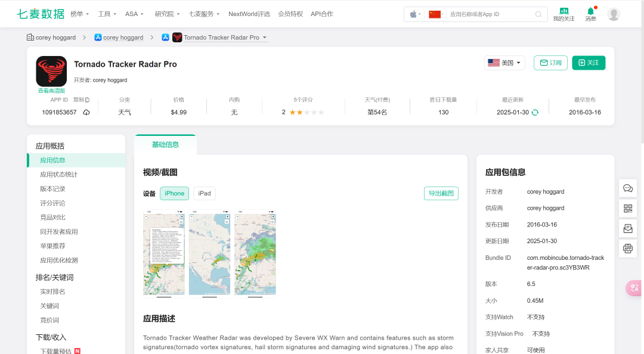Open 我的关注 icon in header
The width and height of the screenshot is (644, 354).
(x=563, y=14)
